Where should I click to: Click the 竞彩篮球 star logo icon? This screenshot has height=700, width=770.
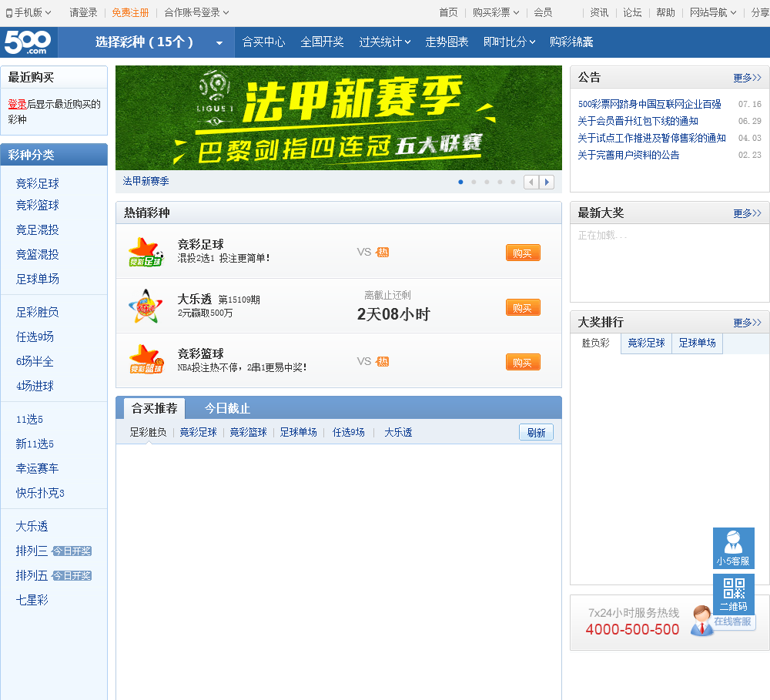coord(146,360)
